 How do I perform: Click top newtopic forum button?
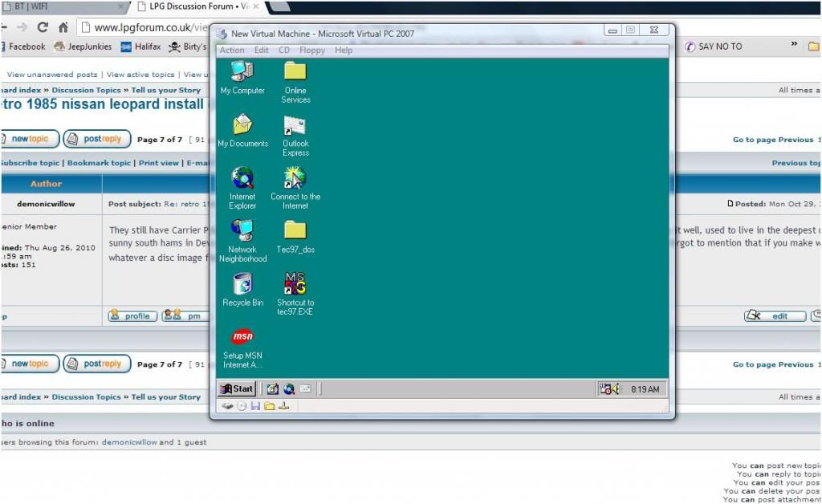[30, 139]
